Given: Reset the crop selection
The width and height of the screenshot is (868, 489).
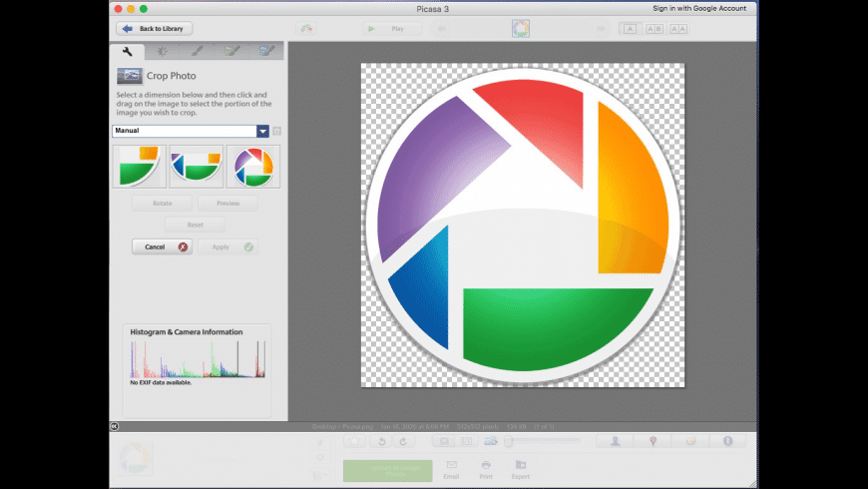Looking at the screenshot, I should (x=195, y=225).
